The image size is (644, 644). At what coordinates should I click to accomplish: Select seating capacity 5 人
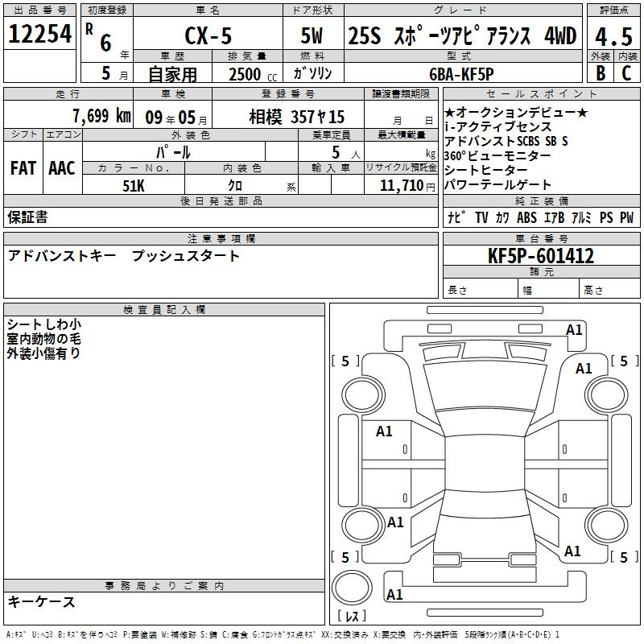346,153
